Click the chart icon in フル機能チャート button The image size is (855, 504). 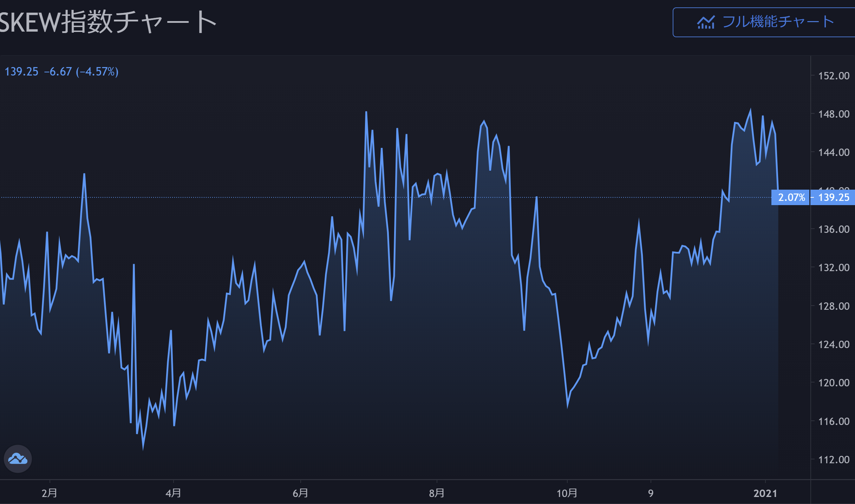click(x=706, y=22)
